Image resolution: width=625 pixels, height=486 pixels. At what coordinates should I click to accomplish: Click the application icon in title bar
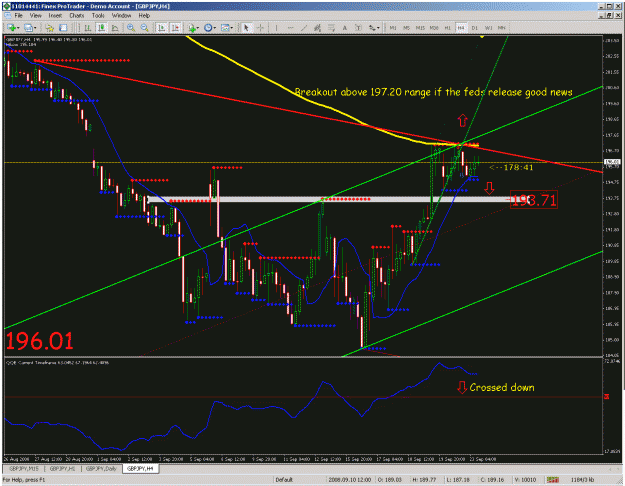(6, 6)
